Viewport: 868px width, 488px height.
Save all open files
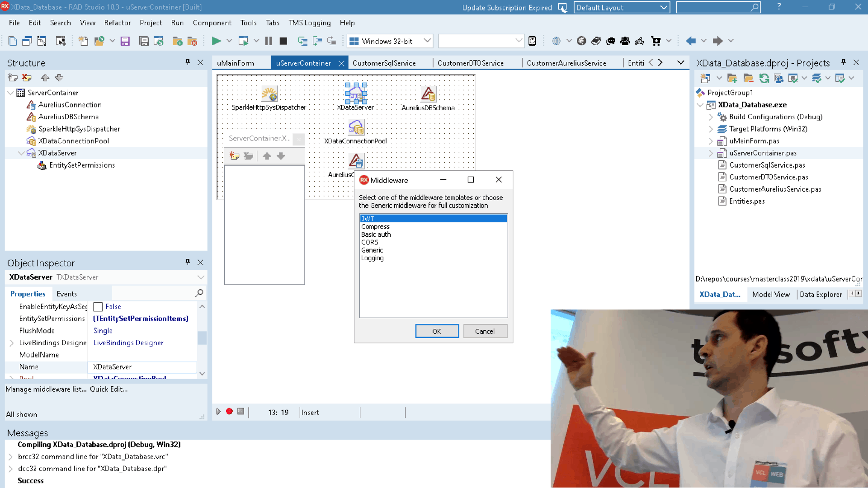tap(144, 41)
